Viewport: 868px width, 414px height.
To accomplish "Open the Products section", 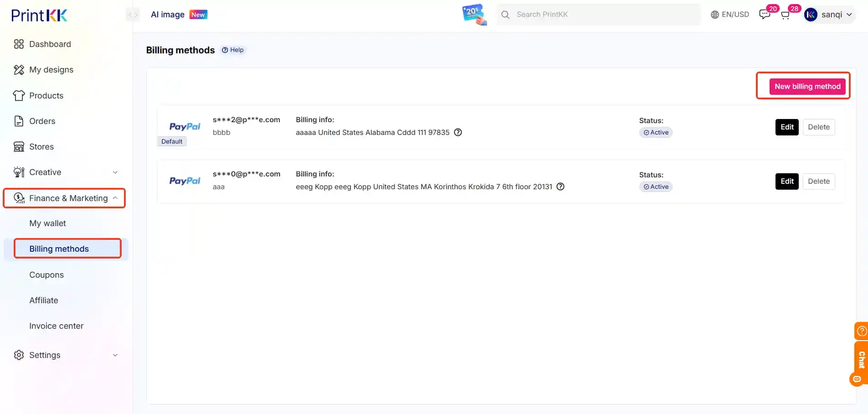I will (18, 95).
